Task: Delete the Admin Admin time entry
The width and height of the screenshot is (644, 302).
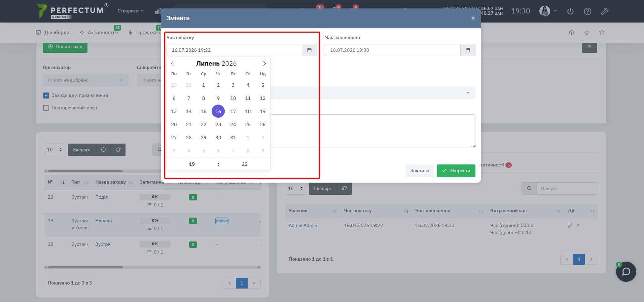Action: 578,225
